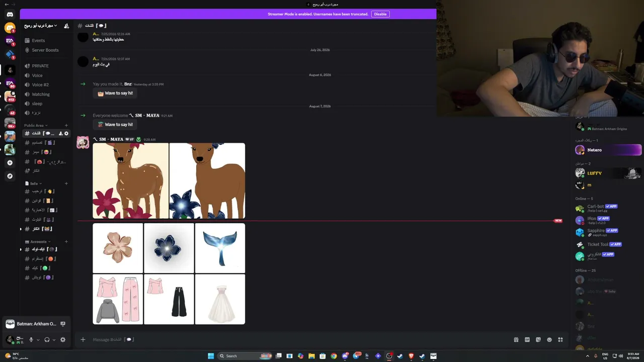This screenshot has width=644, height=362.
Task: Click the NEW messages marker
Action: click(558, 221)
